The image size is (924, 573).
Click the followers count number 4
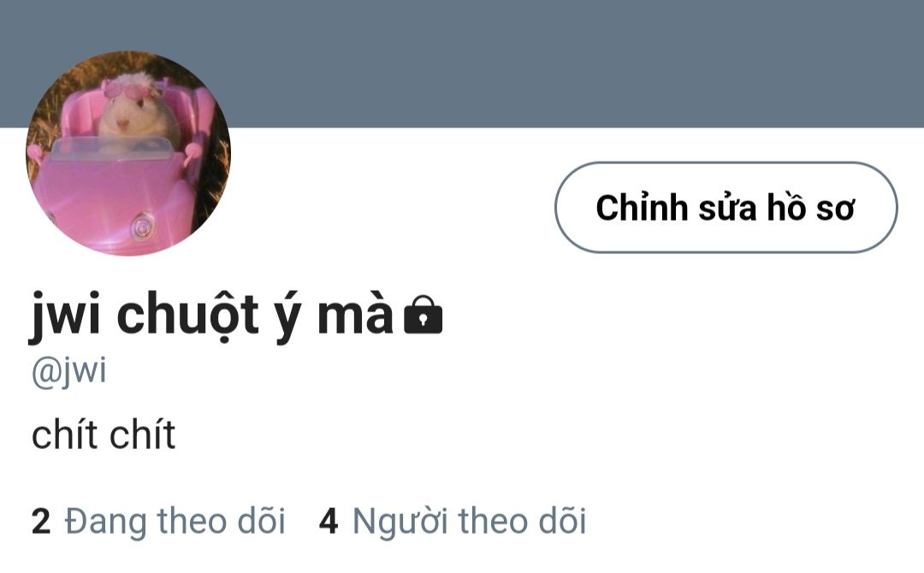(x=329, y=522)
